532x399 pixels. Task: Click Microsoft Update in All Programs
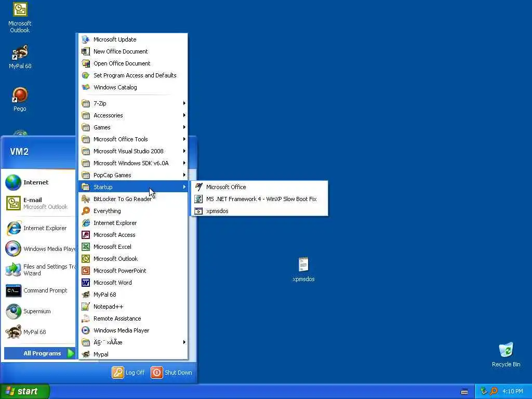coord(133,39)
